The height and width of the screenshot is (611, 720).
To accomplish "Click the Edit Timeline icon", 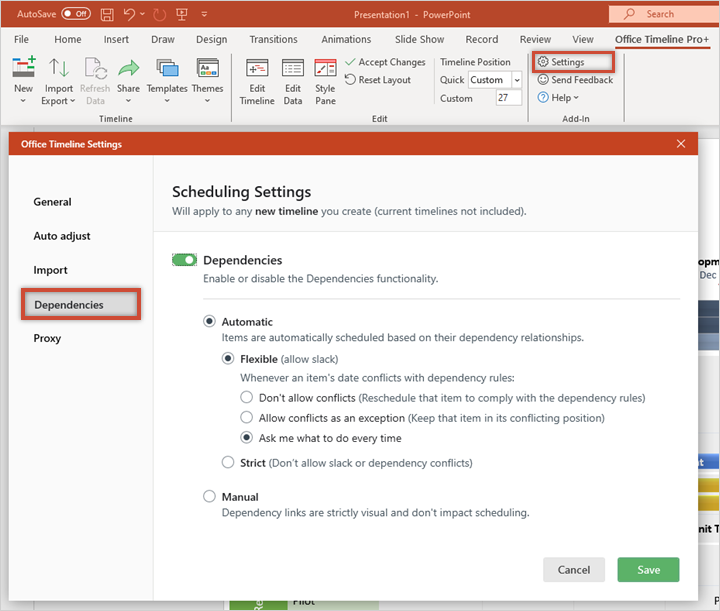I will tap(257, 69).
